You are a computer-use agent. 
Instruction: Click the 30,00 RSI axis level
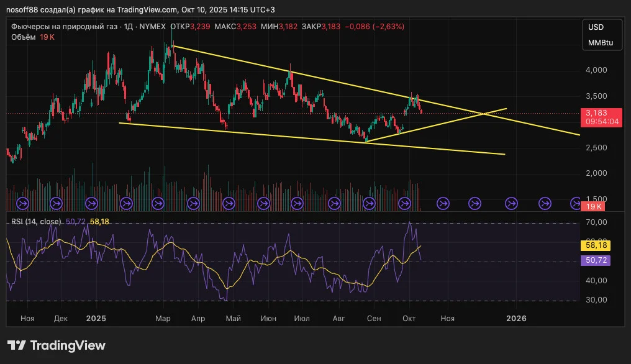(x=596, y=300)
